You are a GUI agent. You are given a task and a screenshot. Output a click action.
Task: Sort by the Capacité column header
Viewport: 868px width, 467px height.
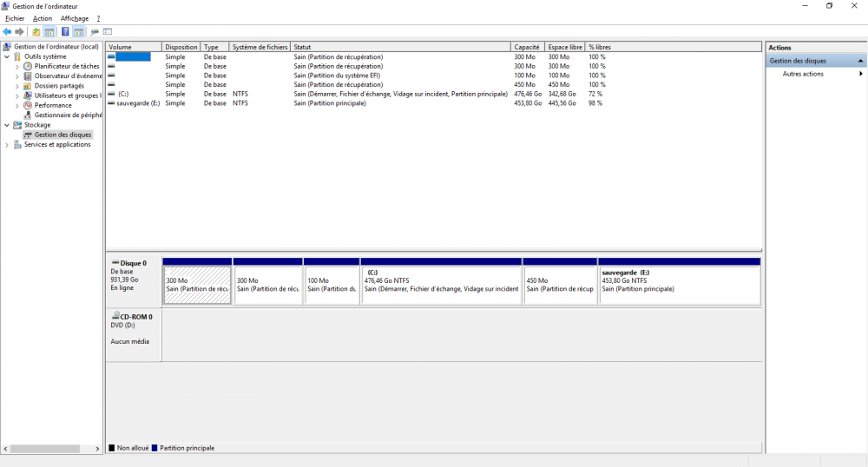coord(527,47)
